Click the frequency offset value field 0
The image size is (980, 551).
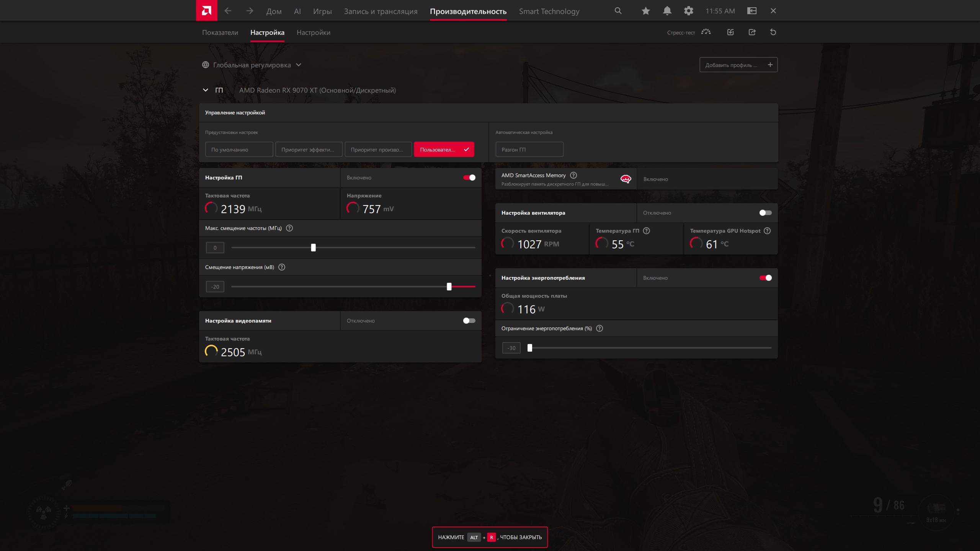(215, 248)
